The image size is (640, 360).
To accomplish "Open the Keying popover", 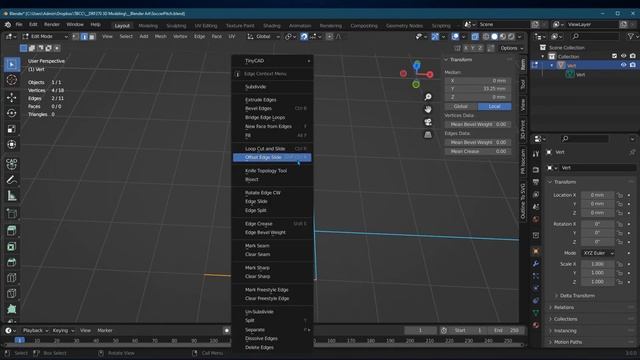I will (x=63, y=330).
